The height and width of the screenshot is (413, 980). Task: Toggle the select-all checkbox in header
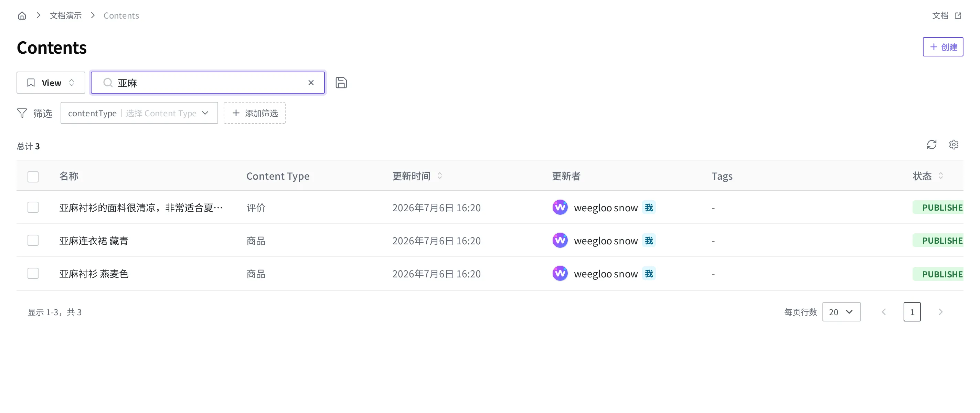[33, 177]
